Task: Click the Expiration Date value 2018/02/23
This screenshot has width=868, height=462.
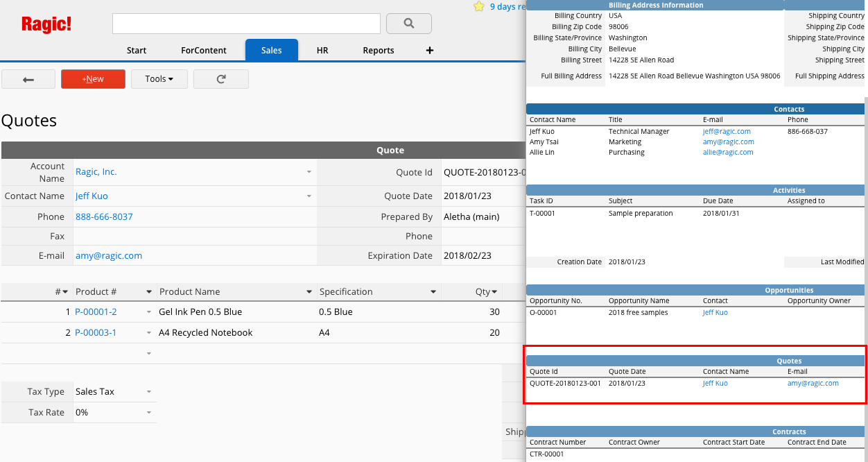Action: pyautogui.click(x=467, y=256)
